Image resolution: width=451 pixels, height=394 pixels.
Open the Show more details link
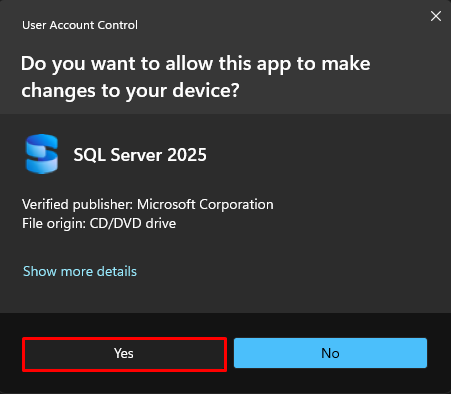(x=80, y=271)
